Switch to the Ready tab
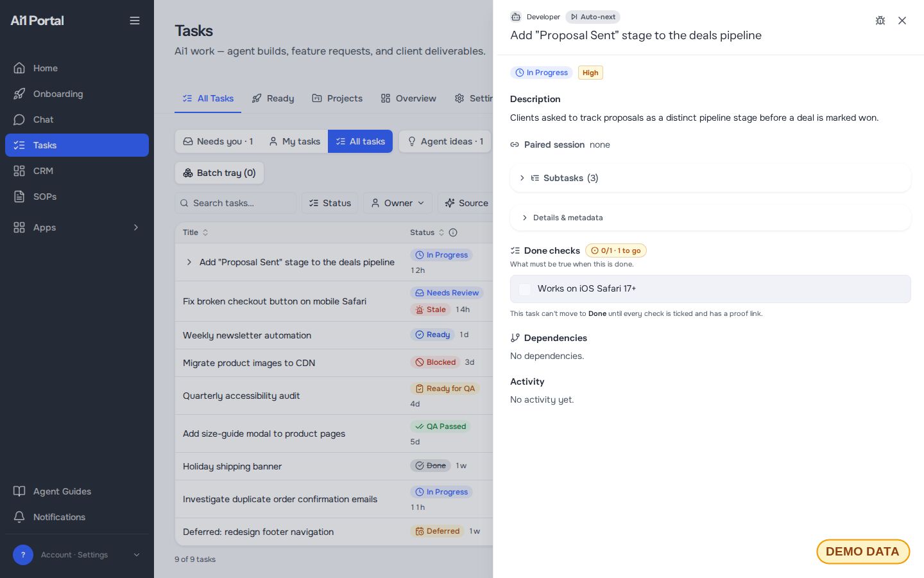Screen dimensions: 924x578 [273, 98]
